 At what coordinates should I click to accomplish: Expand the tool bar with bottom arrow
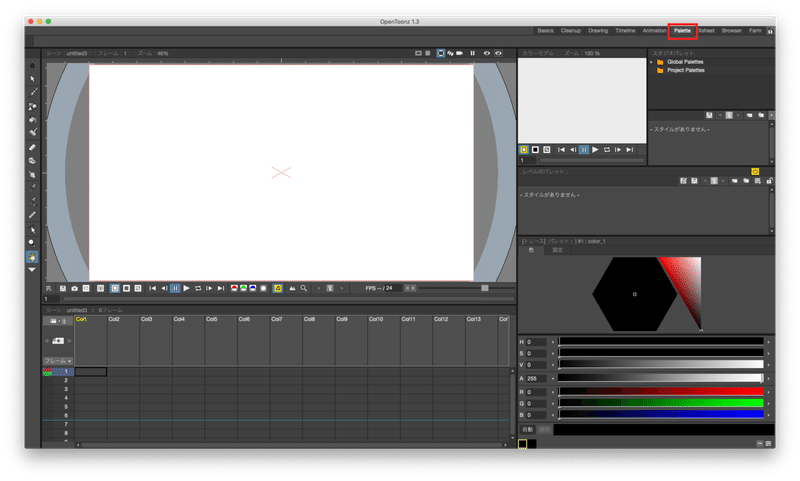pos(32,269)
